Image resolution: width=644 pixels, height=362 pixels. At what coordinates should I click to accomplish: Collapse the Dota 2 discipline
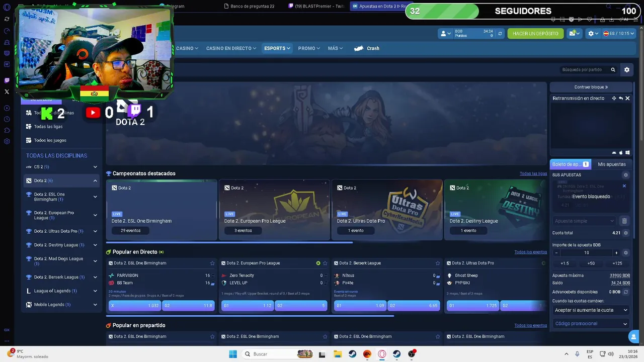[x=95, y=180]
